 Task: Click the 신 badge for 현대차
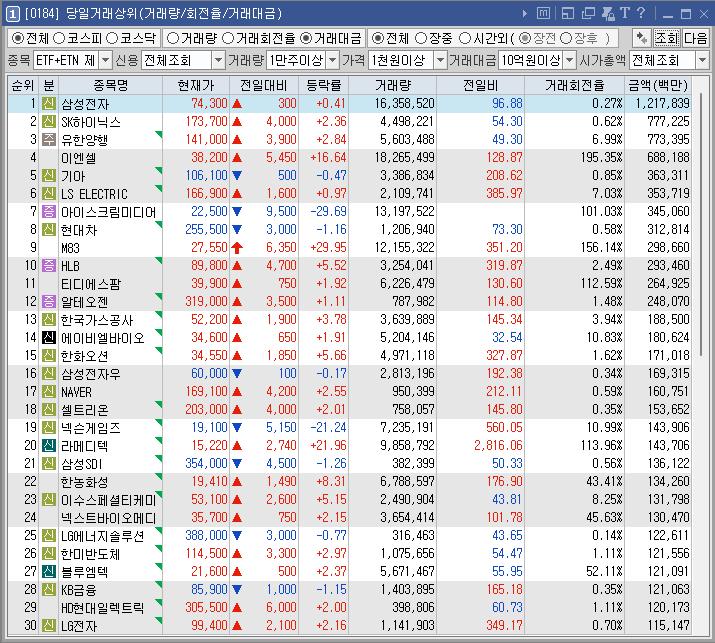point(49,229)
